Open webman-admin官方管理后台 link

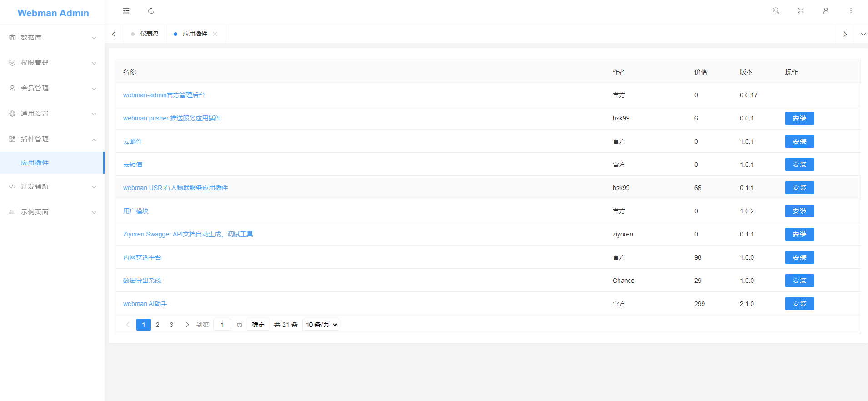pyautogui.click(x=164, y=95)
